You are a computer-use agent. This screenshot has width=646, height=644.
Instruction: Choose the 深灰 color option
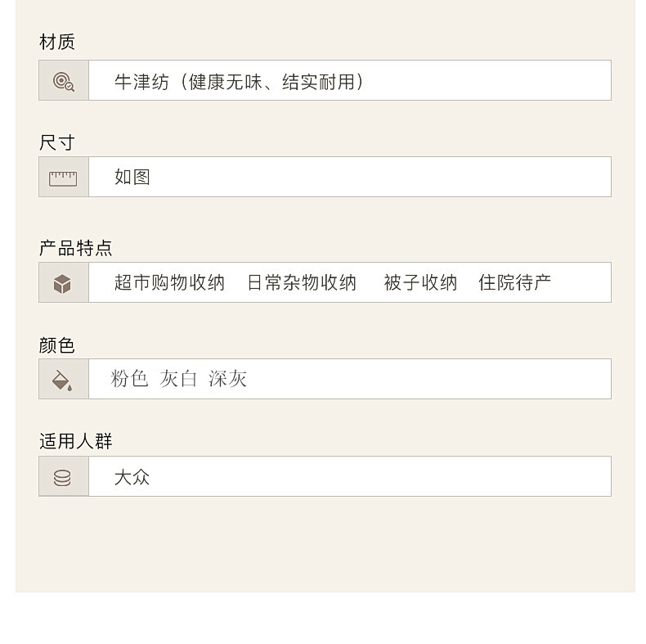click(227, 379)
